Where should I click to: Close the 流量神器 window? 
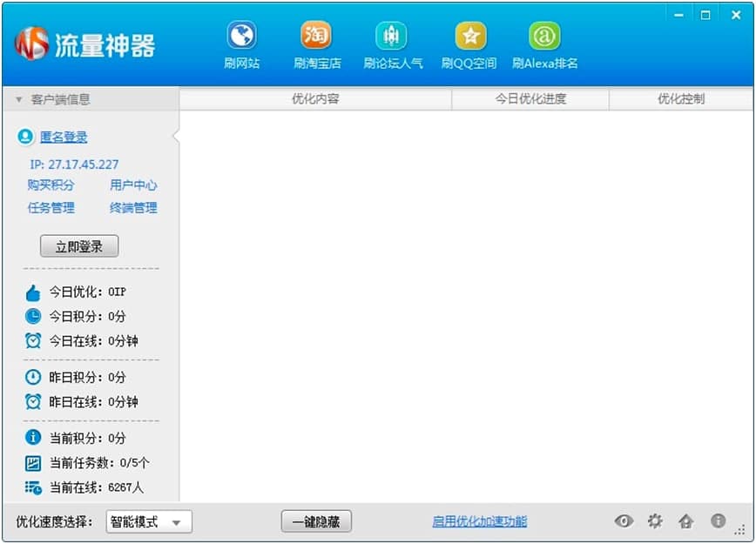click(736, 15)
